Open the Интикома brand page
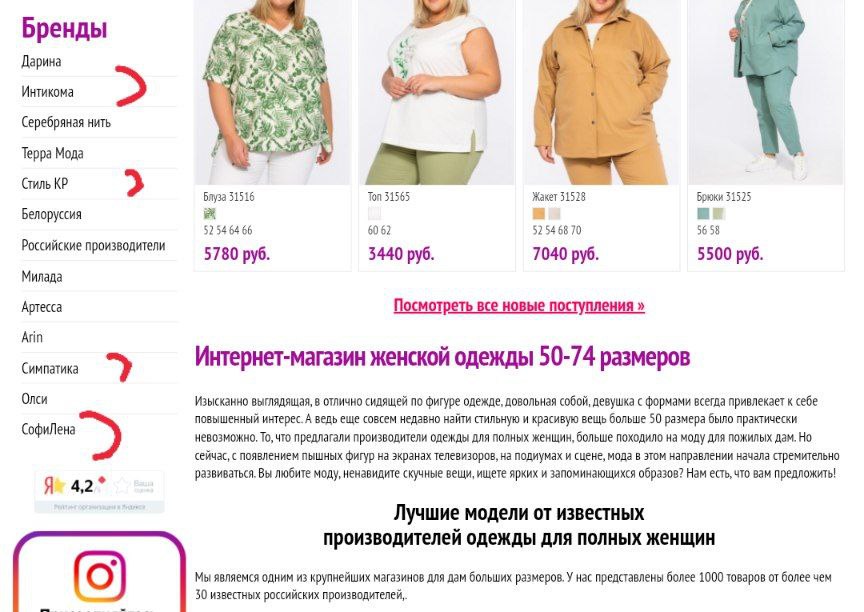864x612 pixels. point(47,92)
